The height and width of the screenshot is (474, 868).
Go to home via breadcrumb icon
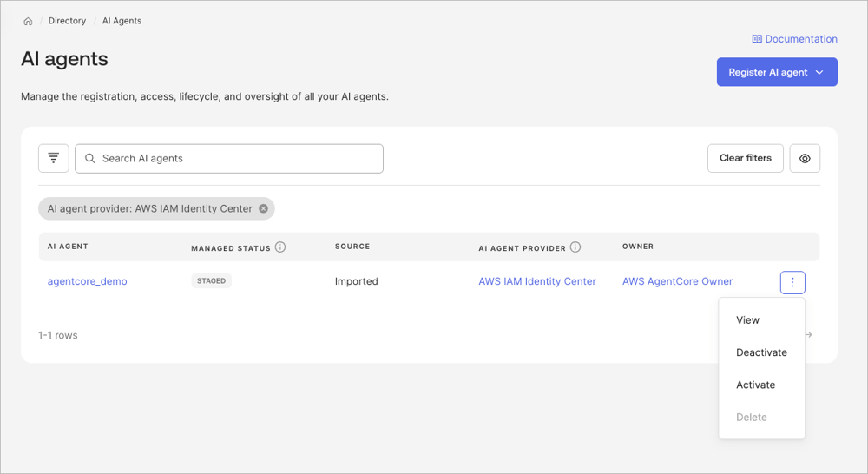pos(28,21)
